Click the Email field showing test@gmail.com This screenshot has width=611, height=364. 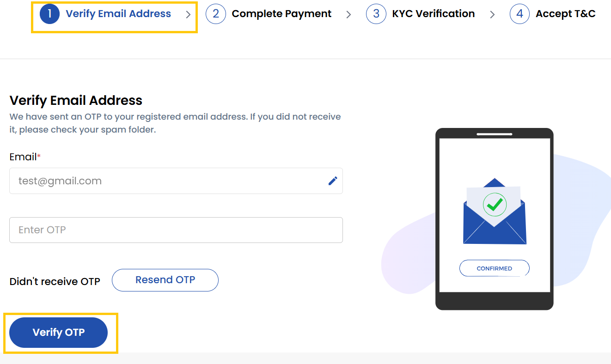coord(166,181)
